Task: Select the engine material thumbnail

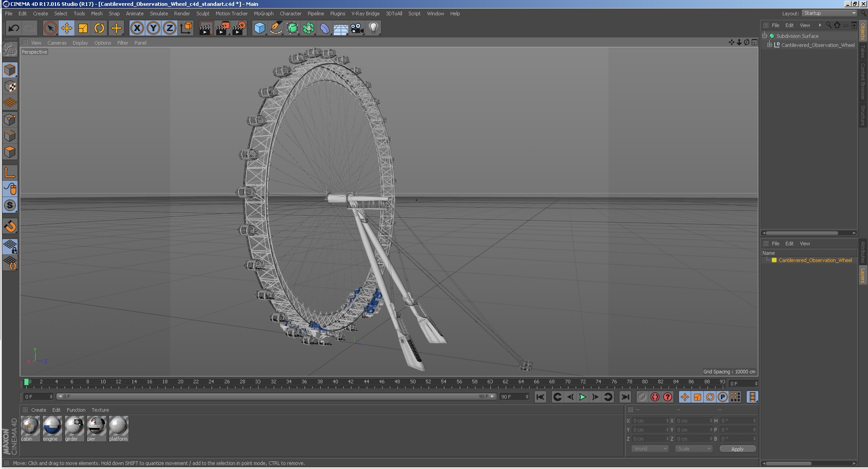Action: (x=52, y=429)
